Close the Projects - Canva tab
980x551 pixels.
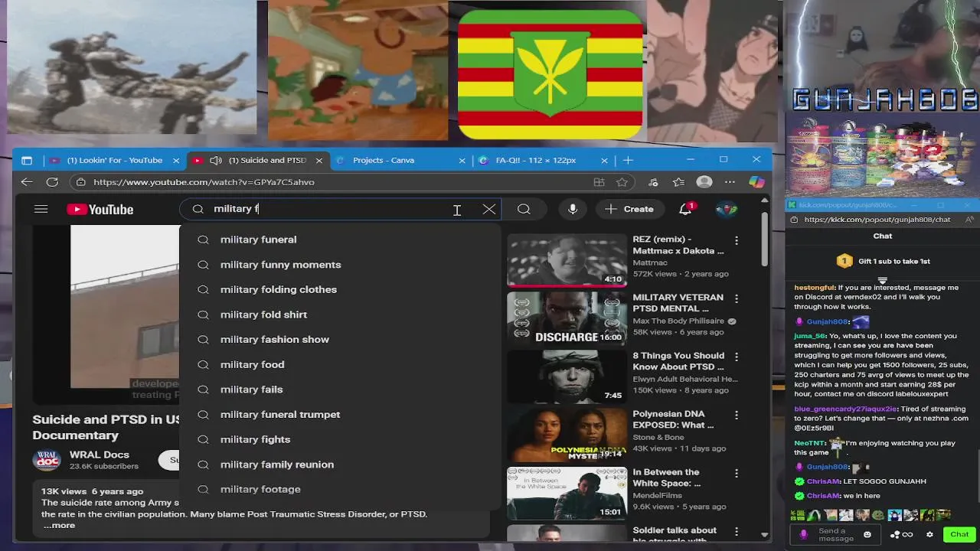(462, 161)
